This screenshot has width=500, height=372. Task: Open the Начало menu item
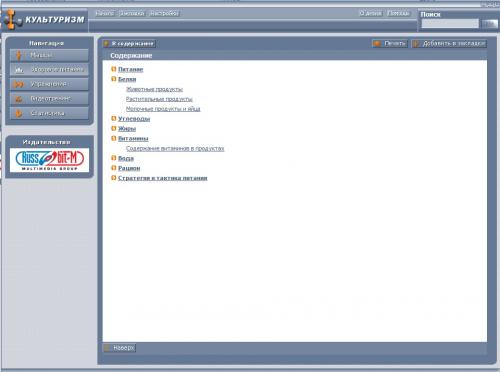click(x=104, y=13)
